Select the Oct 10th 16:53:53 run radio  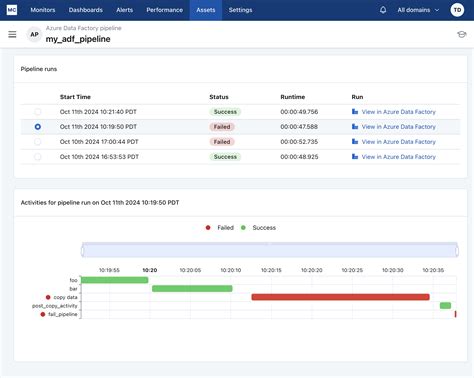click(x=38, y=157)
